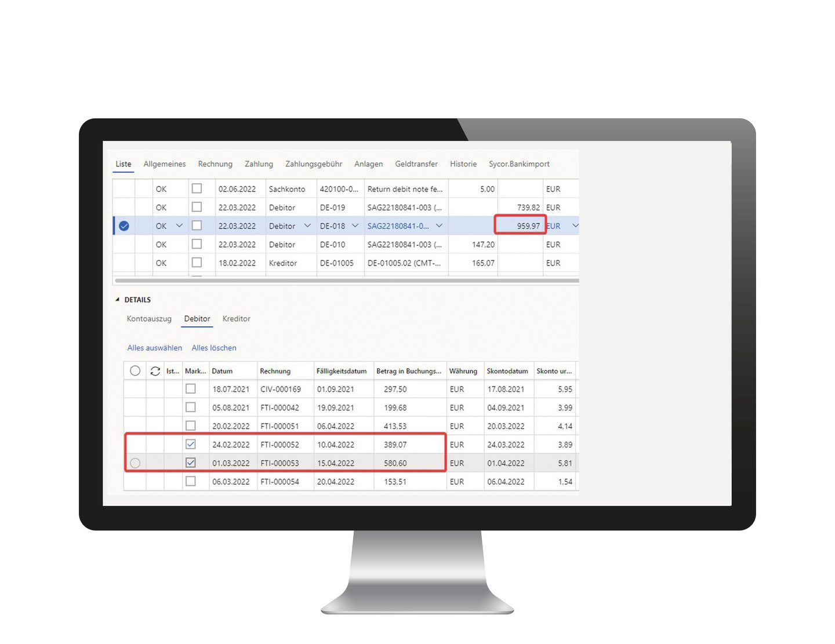Screen dimensions: 835x644
Task: Tick checkbox in DE-01005 Kreditor row
Action: tap(197, 263)
